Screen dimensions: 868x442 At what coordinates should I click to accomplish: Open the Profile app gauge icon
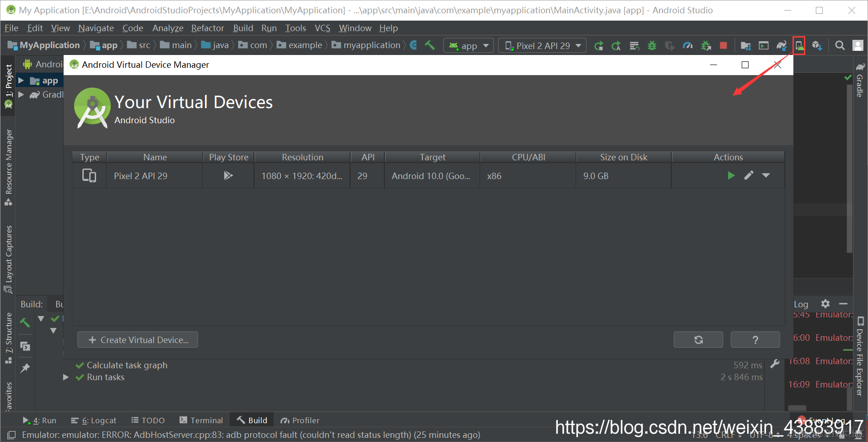point(688,45)
